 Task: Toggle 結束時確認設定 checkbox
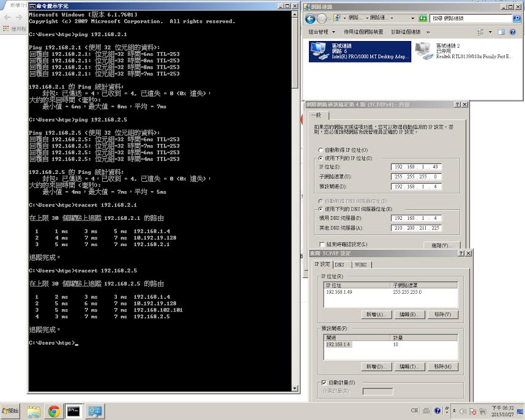(322, 244)
